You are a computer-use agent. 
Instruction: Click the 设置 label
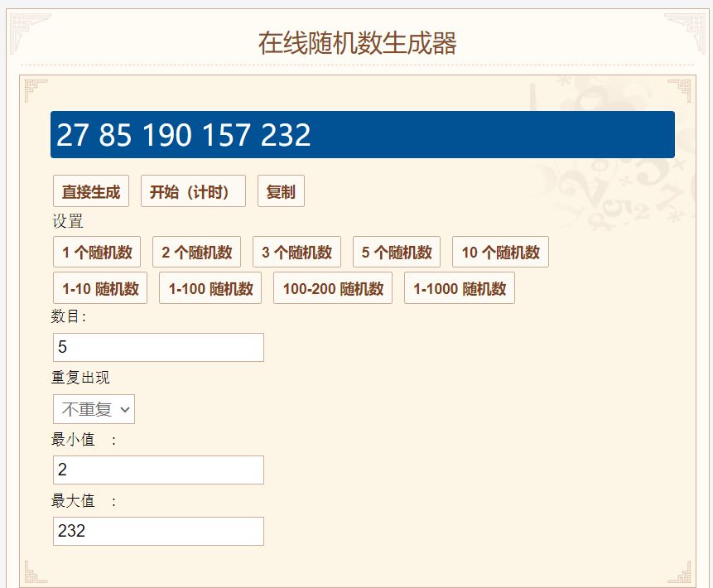[68, 221]
